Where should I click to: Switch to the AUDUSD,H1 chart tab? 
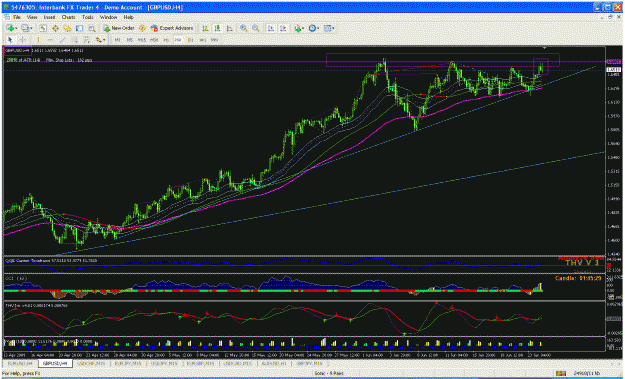point(273,363)
